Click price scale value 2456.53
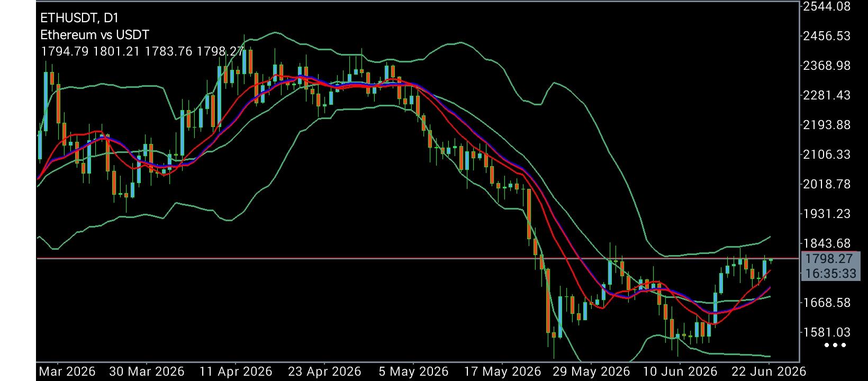Screen dimensions: 868x381 [x=826, y=36]
